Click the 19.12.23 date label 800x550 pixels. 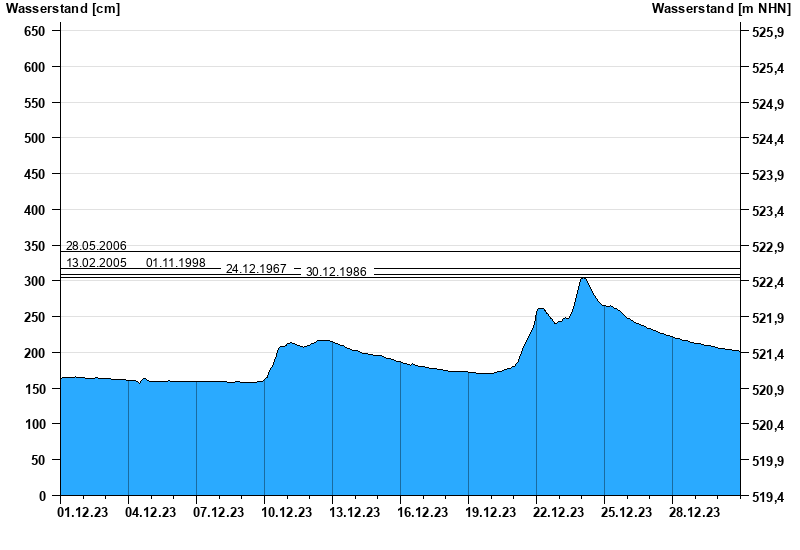pos(490,512)
